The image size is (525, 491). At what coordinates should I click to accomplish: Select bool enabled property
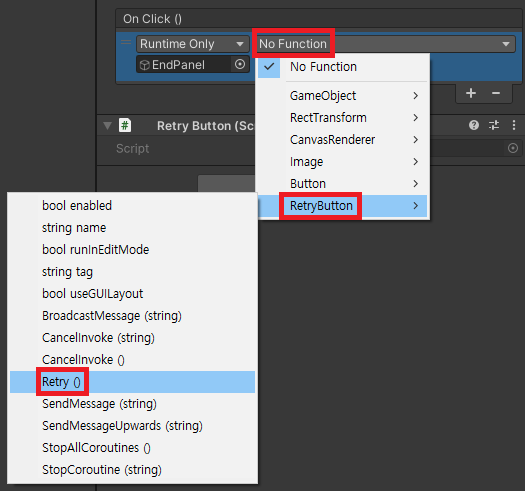[x=132, y=206]
